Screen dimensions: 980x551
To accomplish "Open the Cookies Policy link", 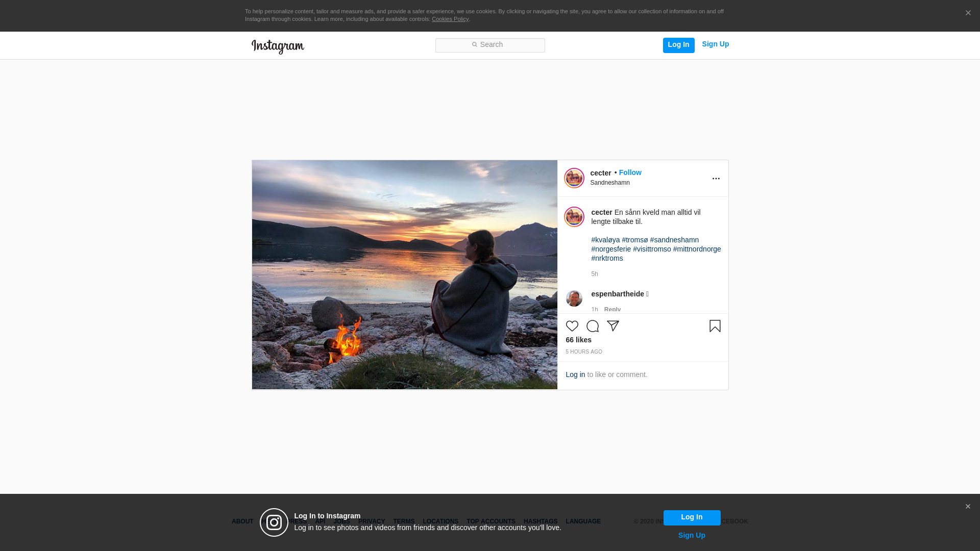I will coord(450,19).
